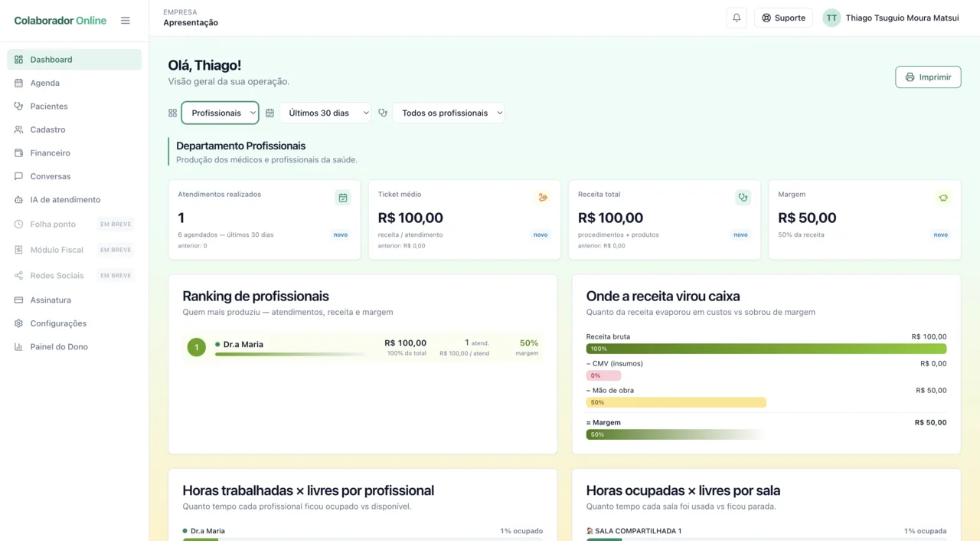Click Colaborador Online logo

pos(60,21)
